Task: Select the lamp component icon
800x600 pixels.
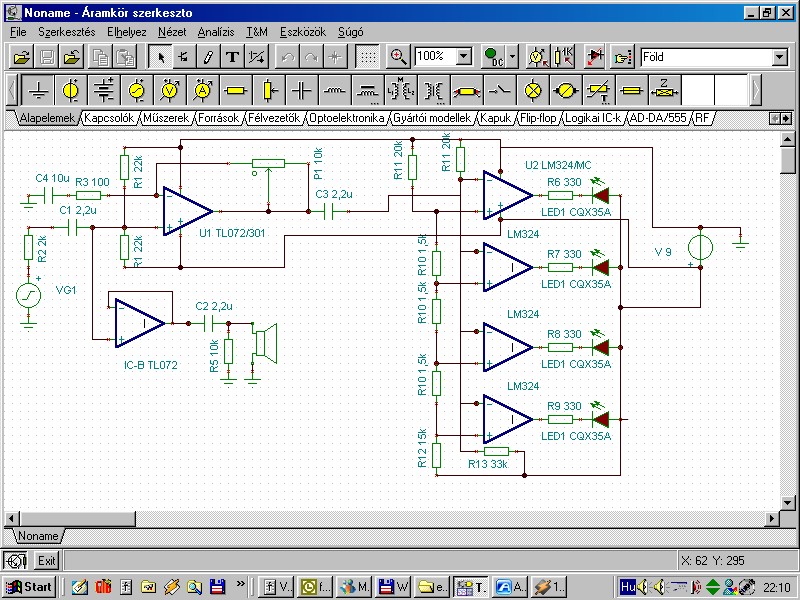Action: 533,91
